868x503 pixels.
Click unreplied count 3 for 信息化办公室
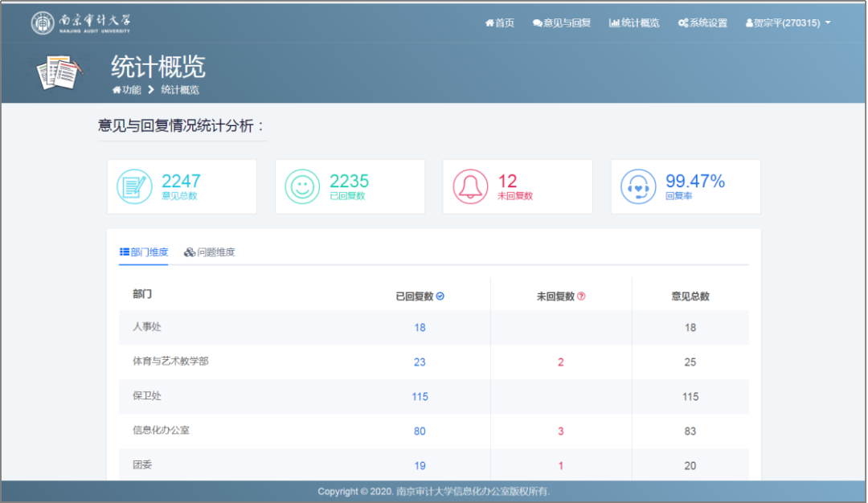point(560,431)
